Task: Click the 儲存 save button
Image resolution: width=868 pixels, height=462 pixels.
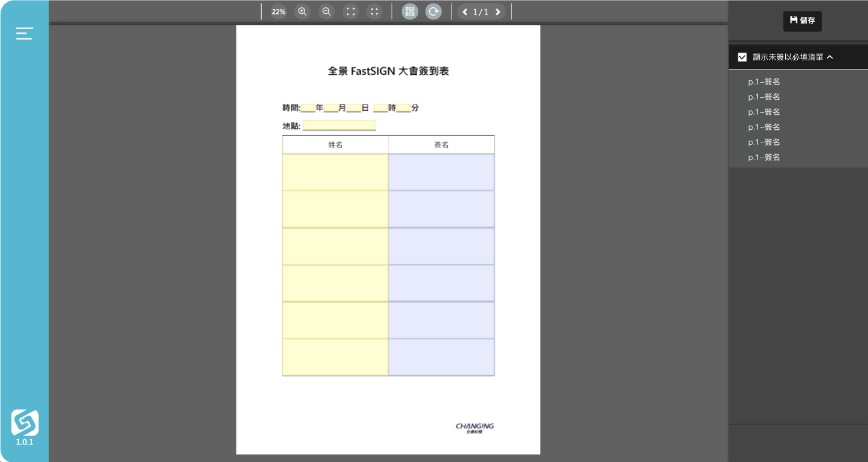Action: [x=802, y=21]
